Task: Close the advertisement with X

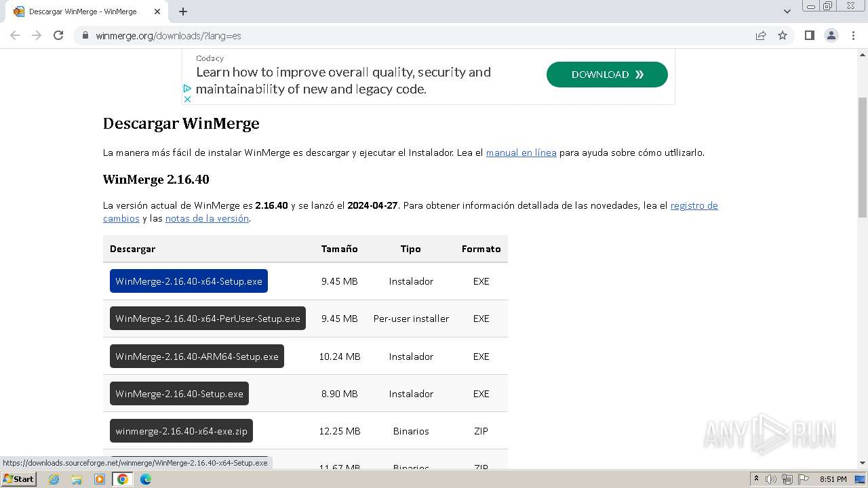Action: pyautogui.click(x=187, y=99)
